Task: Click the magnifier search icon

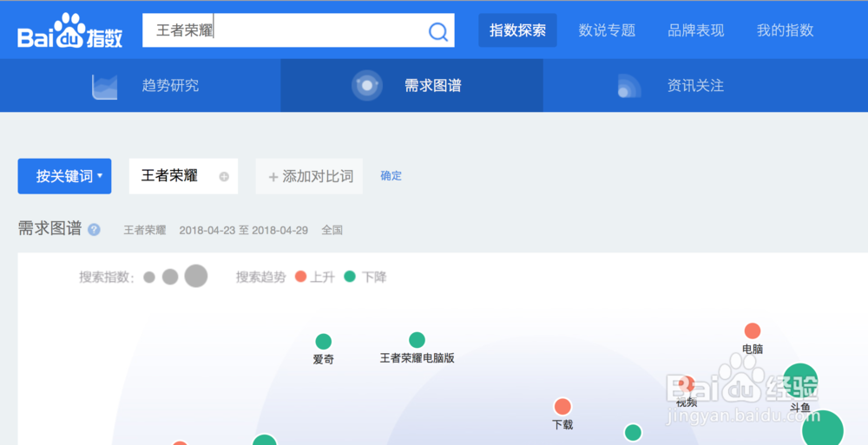Action: tap(437, 31)
